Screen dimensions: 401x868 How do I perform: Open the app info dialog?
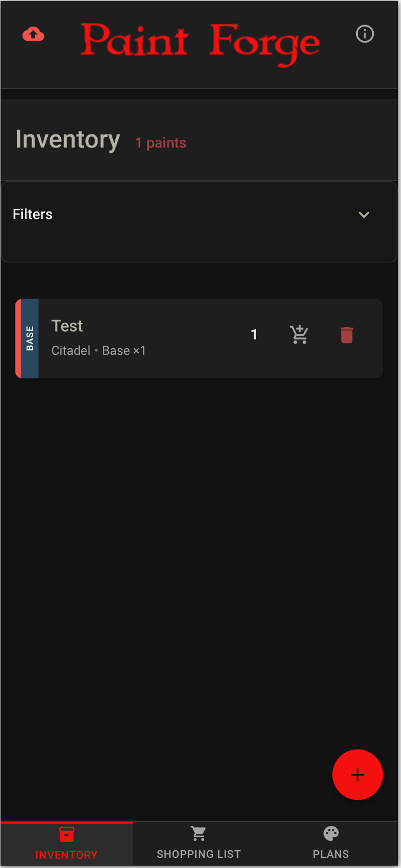(x=364, y=34)
